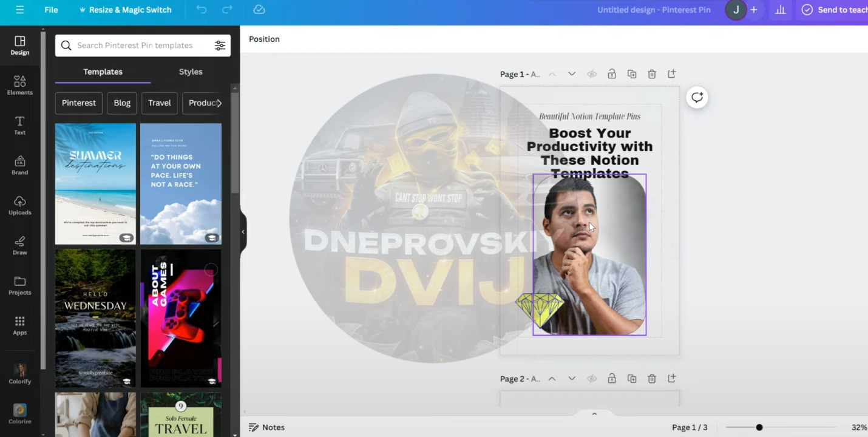Choose the About Games template
Viewport: 868px width, 437px height.
181,318
